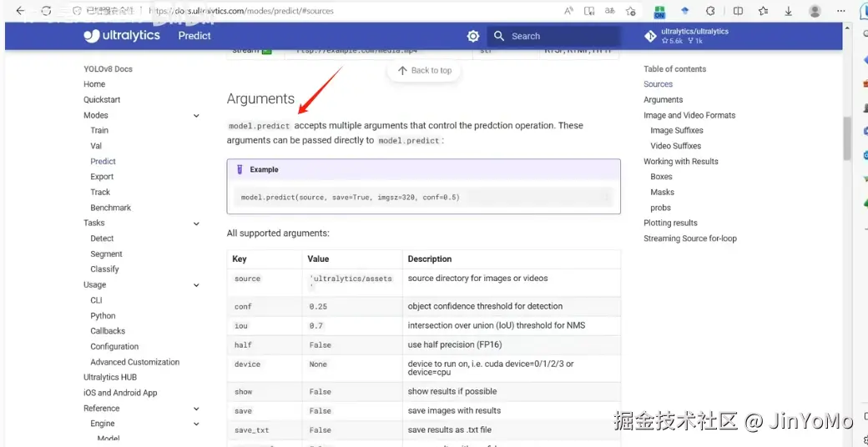
Task: Collapse the Modes section chevron
Action: pos(196,115)
